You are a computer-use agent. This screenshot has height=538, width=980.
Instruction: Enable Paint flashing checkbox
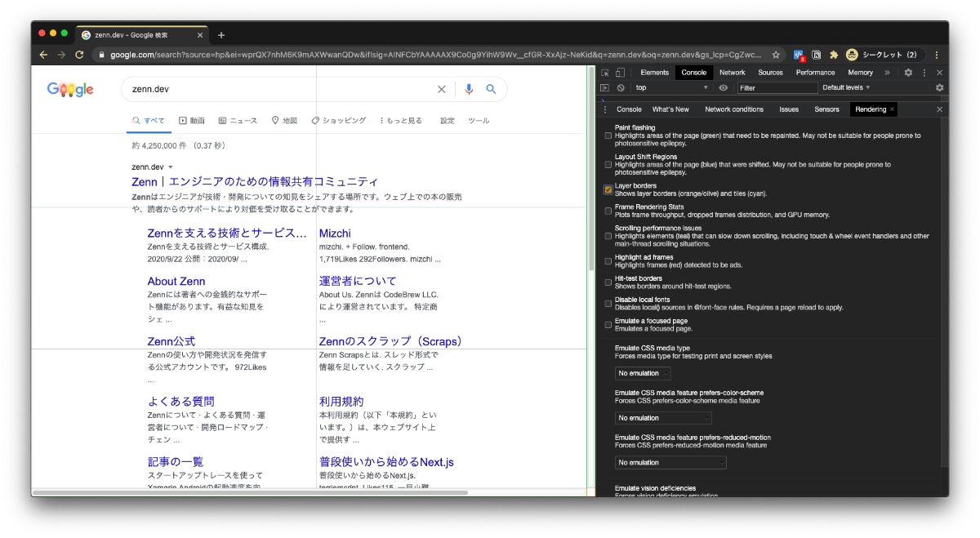608,136
